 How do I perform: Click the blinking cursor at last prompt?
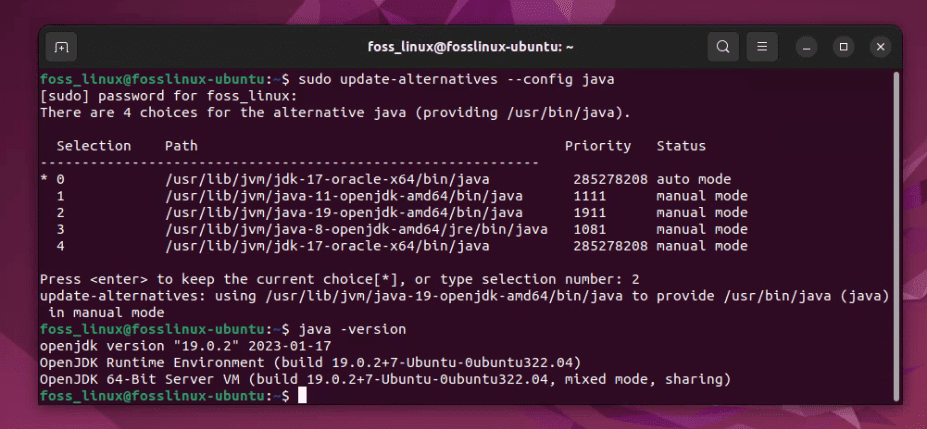[302, 397]
